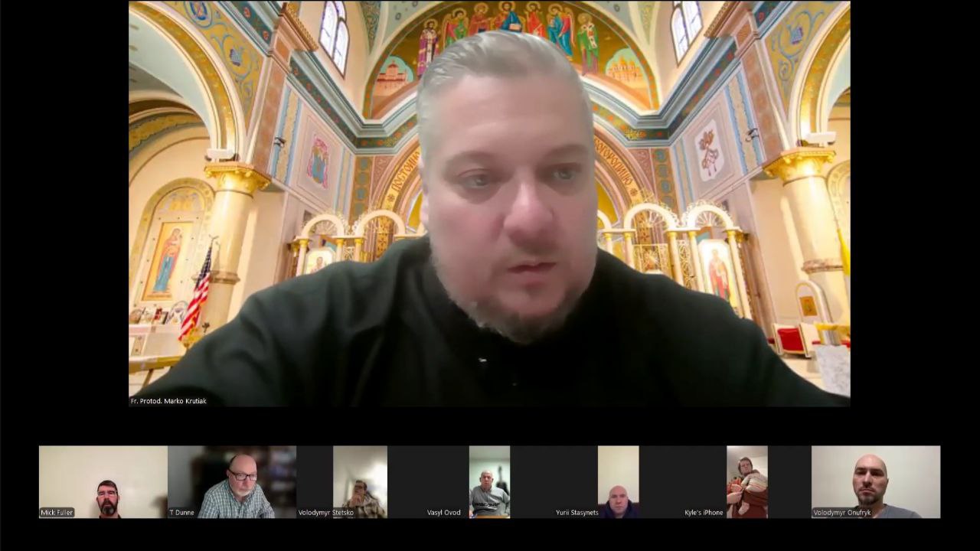Click the 'Volodymyr Onufryk' name tag
Viewport: 980px width, 551px height.
(x=842, y=513)
